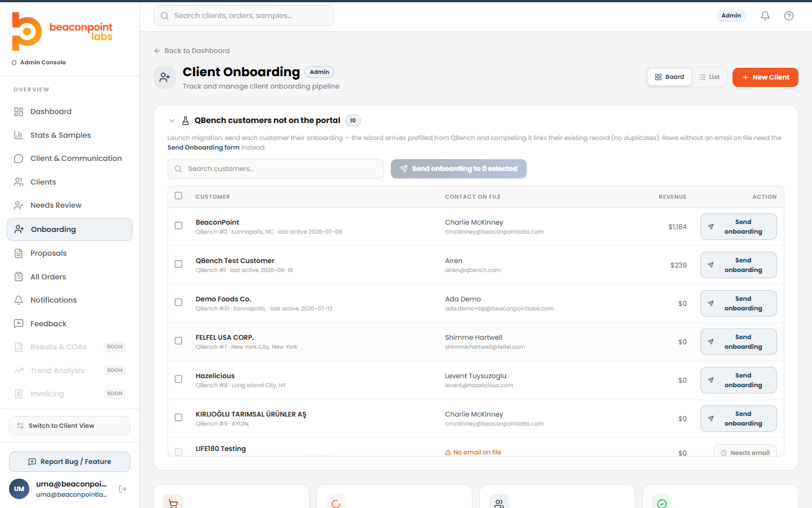Open All Orders page
Screen dimensions: 812x508
pyautogui.click(x=70, y=277)
